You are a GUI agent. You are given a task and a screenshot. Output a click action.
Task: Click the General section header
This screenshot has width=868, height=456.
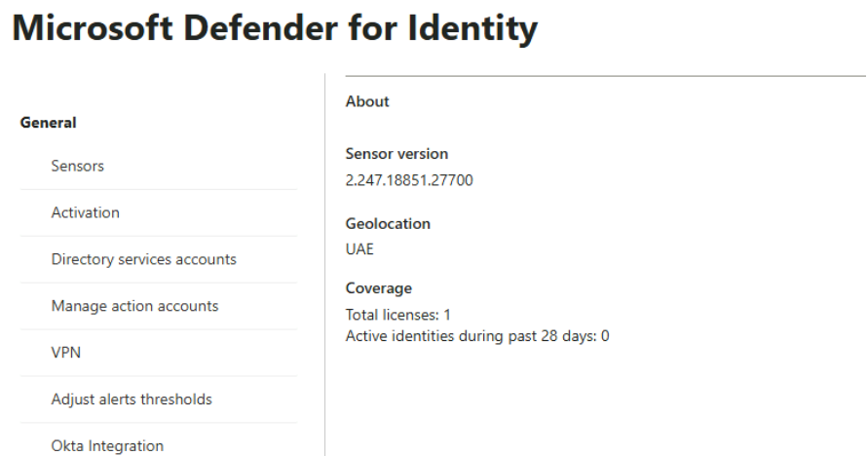click(48, 123)
